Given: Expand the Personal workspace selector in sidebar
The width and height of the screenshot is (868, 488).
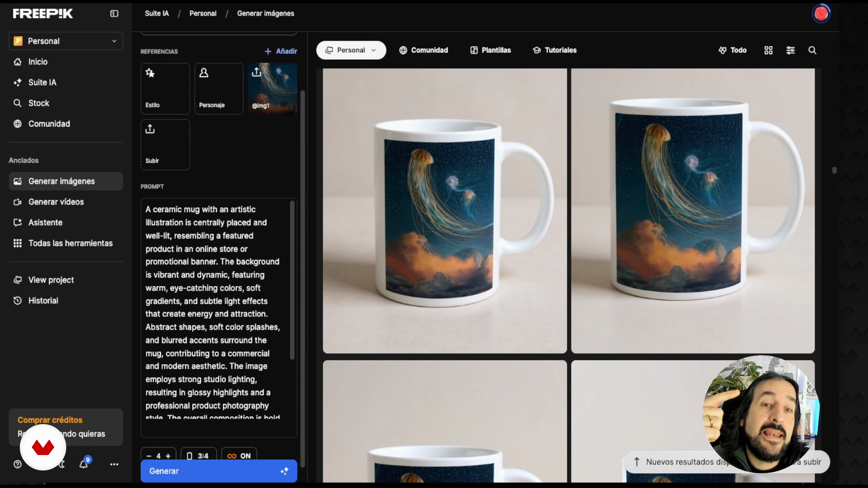Looking at the screenshot, I should point(66,41).
